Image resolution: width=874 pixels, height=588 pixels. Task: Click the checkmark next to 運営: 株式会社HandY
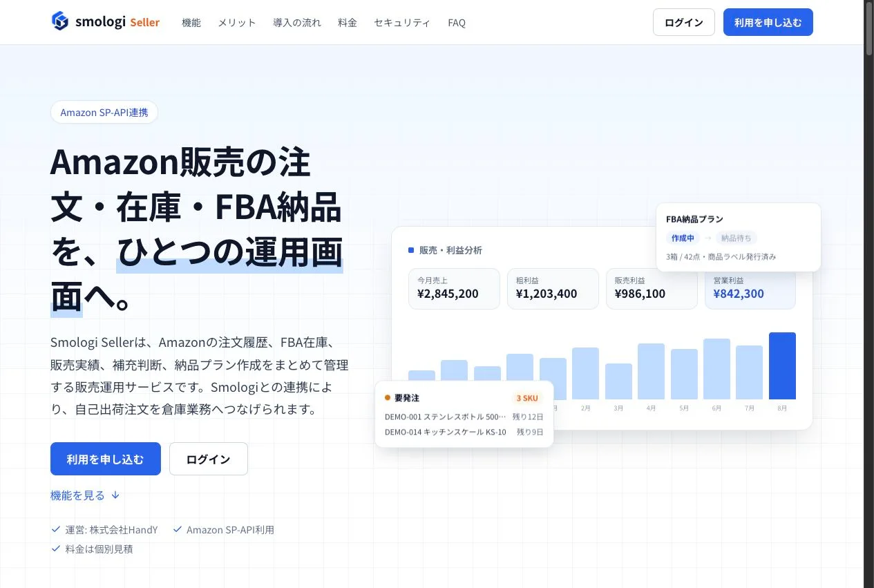[x=55, y=529]
